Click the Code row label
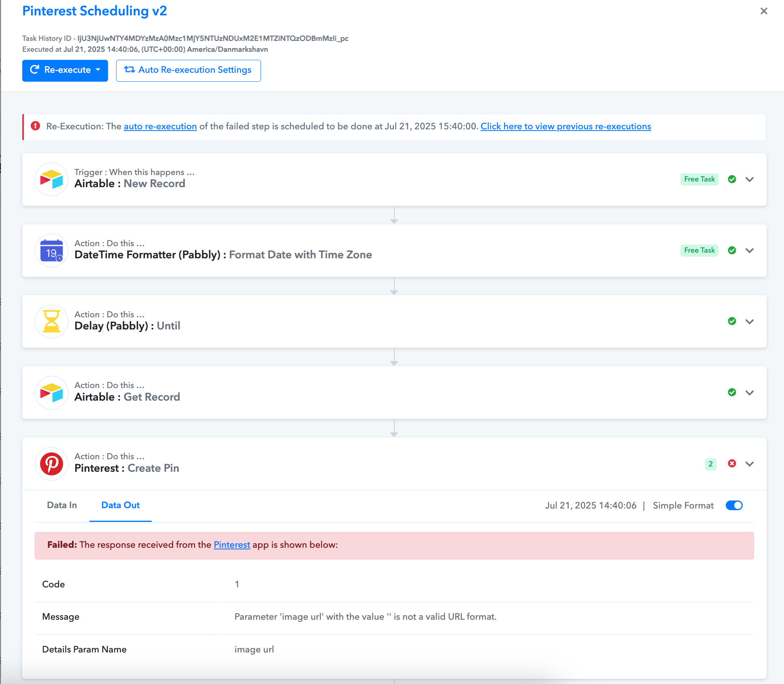Screen dimensions: 784x684 53,584
